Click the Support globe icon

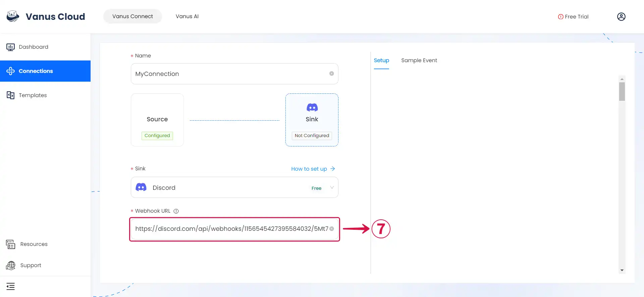point(11,265)
